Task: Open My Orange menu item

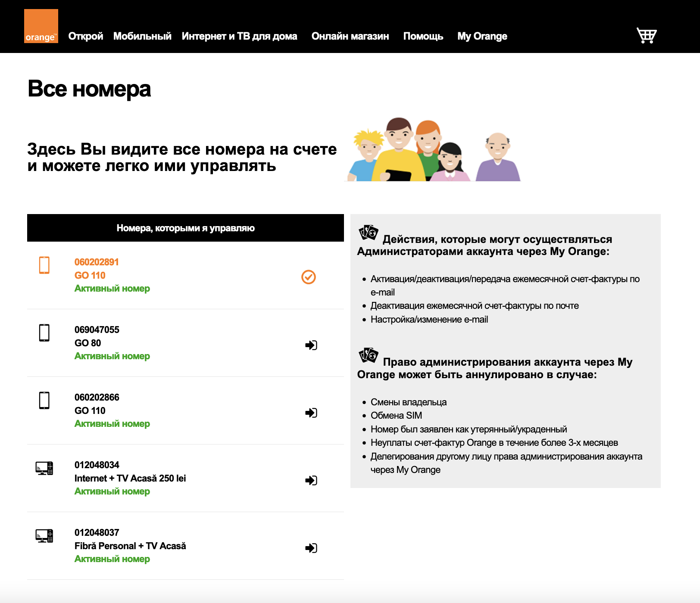Action: (x=482, y=36)
